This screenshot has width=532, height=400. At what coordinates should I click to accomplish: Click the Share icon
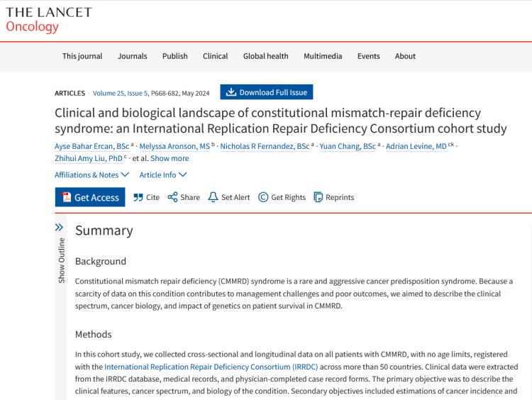pos(172,197)
